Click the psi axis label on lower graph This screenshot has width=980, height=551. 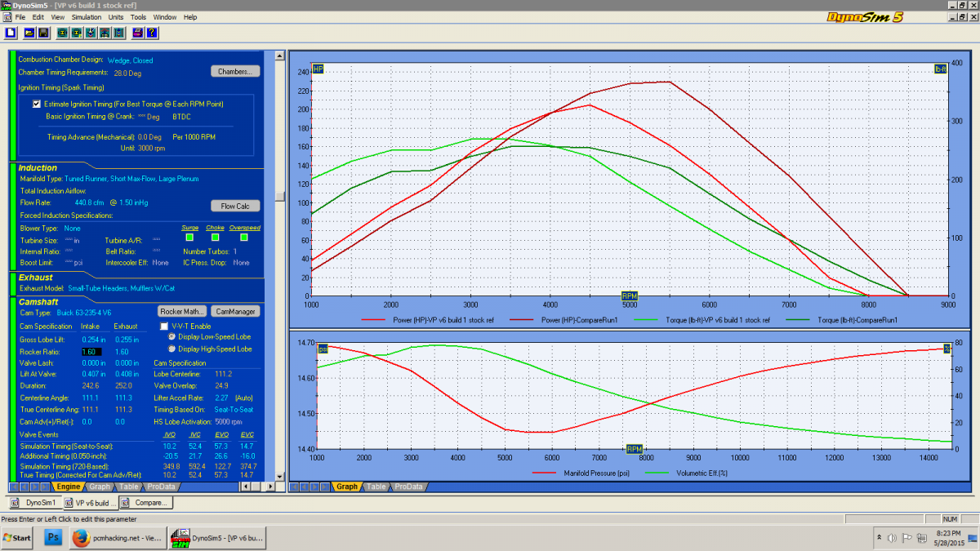click(323, 349)
